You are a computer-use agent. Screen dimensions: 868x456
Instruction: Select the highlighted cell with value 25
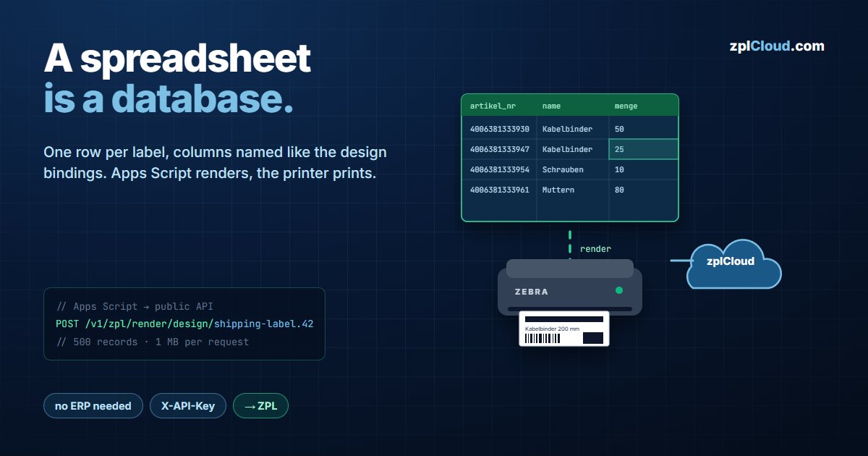click(x=643, y=149)
